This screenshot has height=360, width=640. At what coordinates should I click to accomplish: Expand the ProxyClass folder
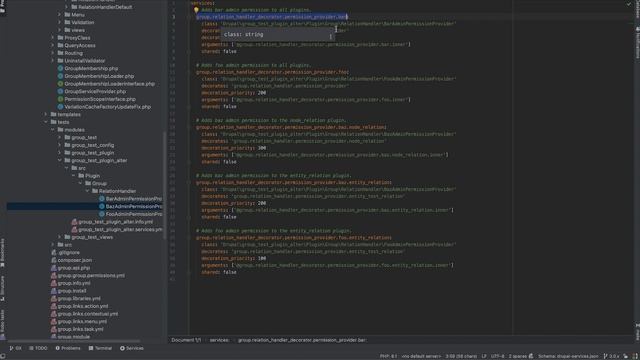53,38
